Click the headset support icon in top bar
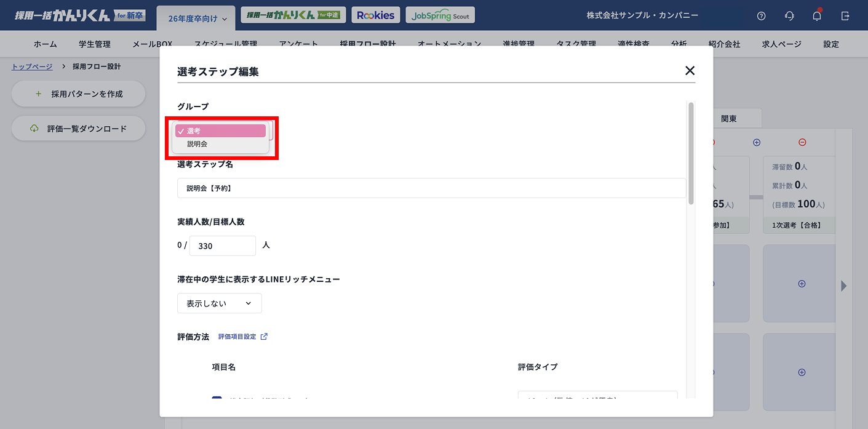This screenshot has width=868, height=429. click(x=789, y=15)
